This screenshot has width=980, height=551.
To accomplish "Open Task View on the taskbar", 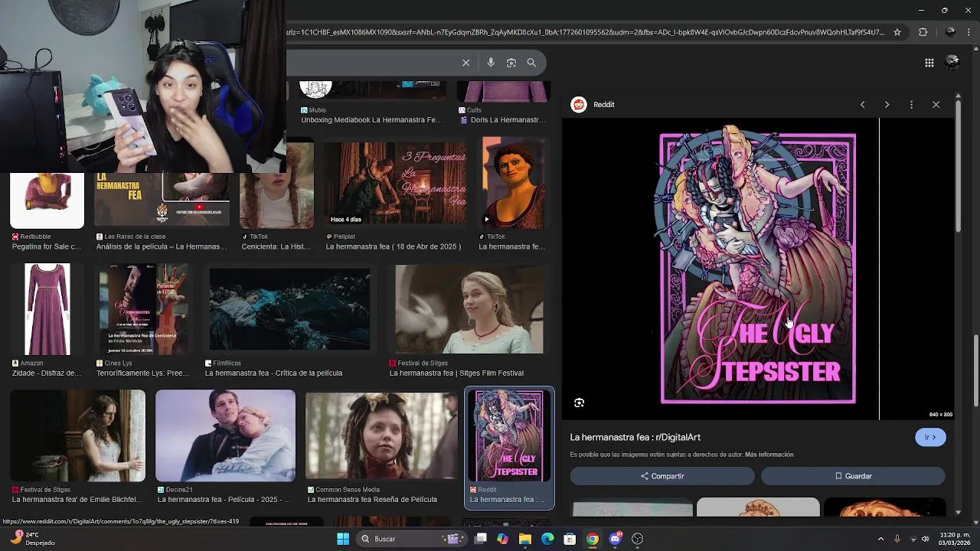I will (481, 539).
